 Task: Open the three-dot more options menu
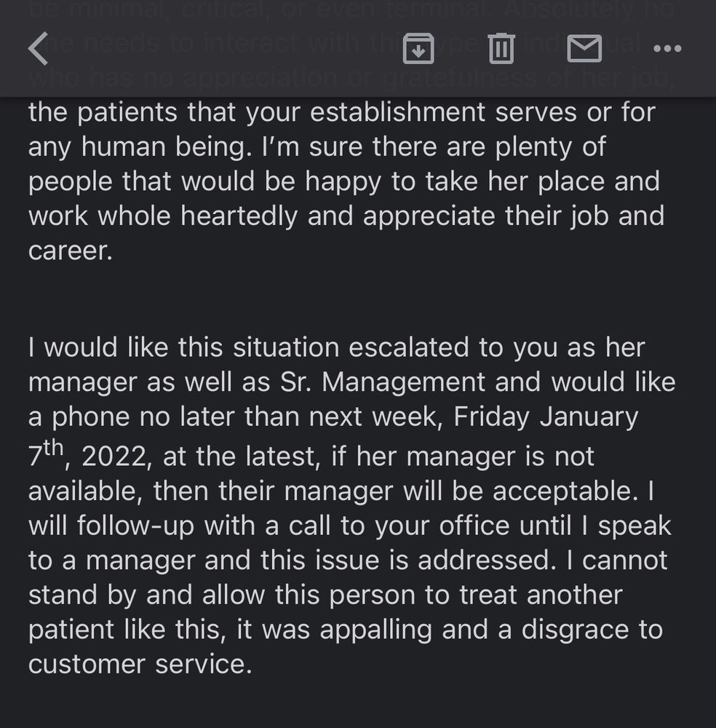tap(667, 48)
